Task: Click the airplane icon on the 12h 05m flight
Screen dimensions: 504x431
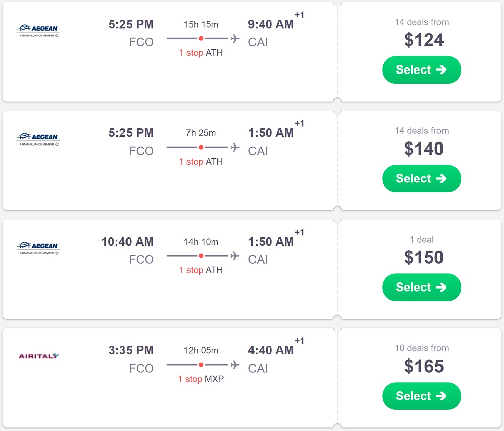Action: (x=235, y=365)
